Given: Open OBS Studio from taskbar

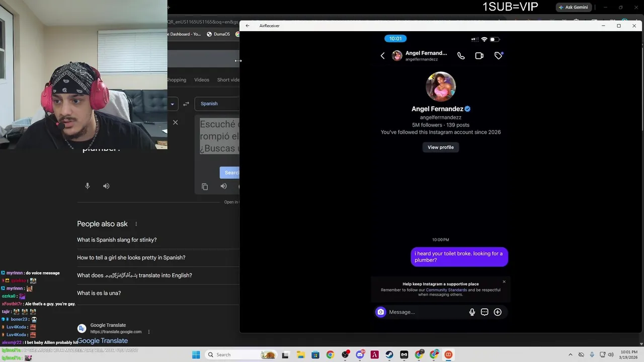Looking at the screenshot, I should pyautogui.click(x=345, y=354).
